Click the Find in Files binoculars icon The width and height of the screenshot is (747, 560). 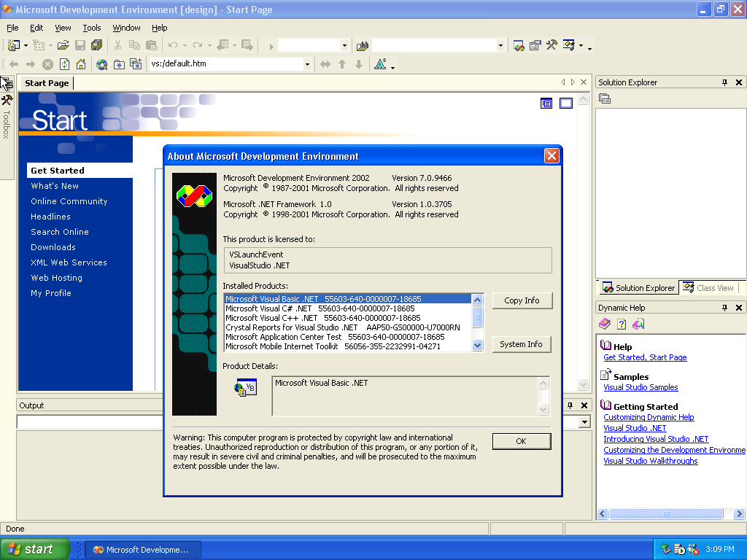[x=363, y=46]
